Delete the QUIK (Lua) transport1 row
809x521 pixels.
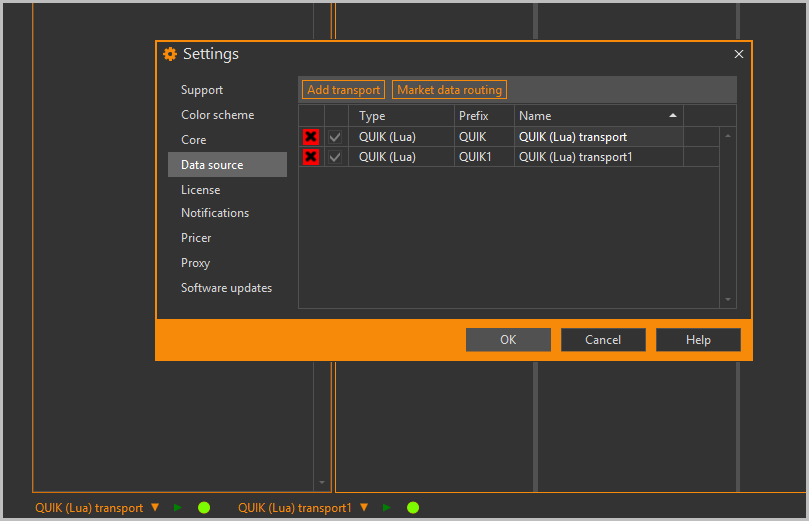[311, 157]
